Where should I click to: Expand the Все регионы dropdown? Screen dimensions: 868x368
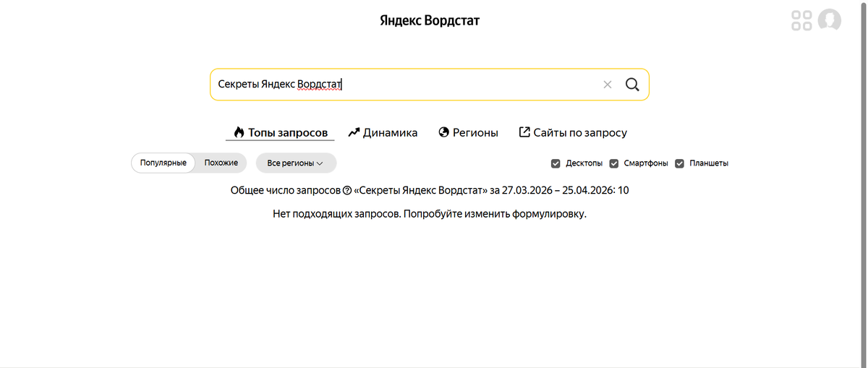tap(296, 163)
